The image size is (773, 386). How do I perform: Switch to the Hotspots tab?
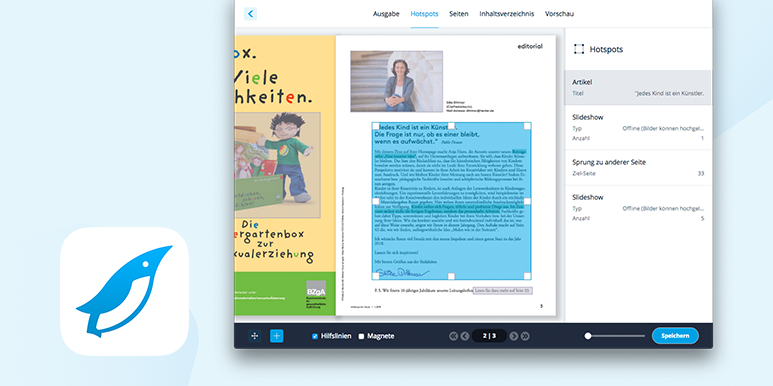424,14
